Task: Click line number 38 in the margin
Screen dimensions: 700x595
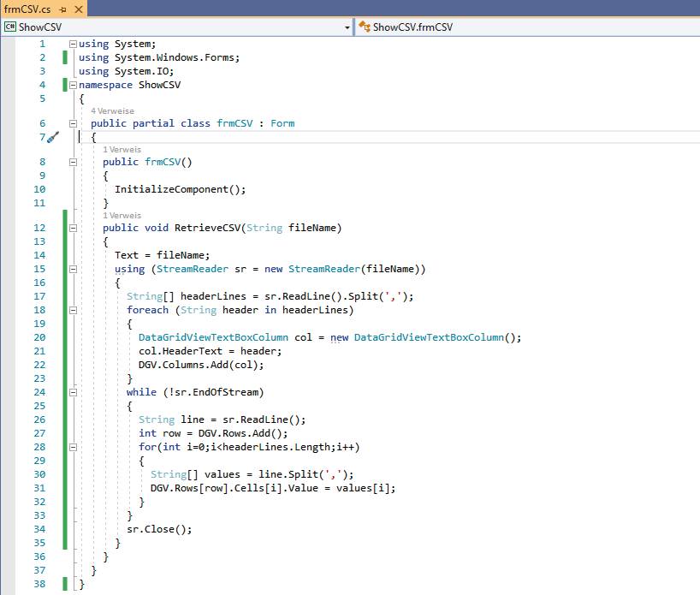Action: click(x=39, y=584)
